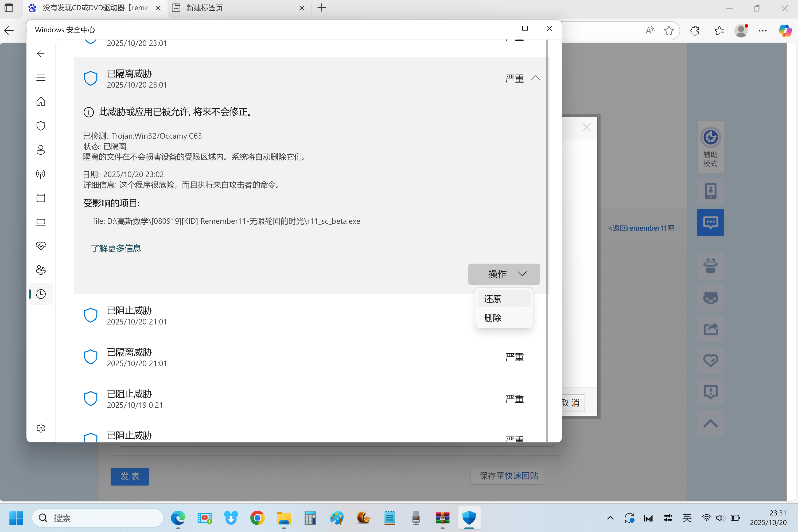Open the 了解更多信息 link
Viewport: 798px width, 532px height.
[116, 248]
